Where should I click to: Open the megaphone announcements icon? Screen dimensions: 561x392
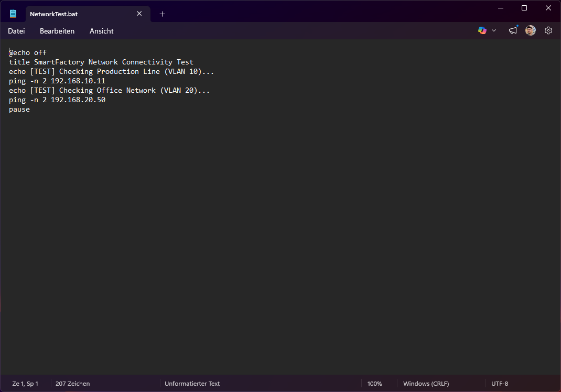point(513,31)
